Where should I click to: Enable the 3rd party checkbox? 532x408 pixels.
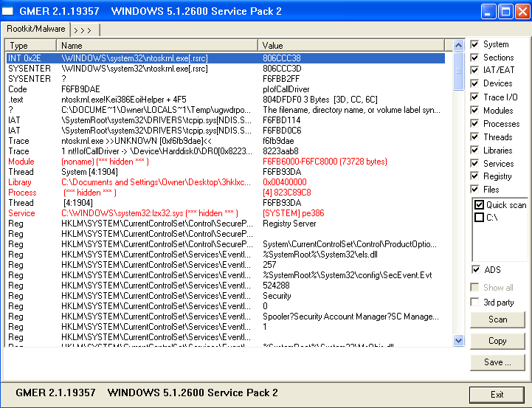[474, 302]
